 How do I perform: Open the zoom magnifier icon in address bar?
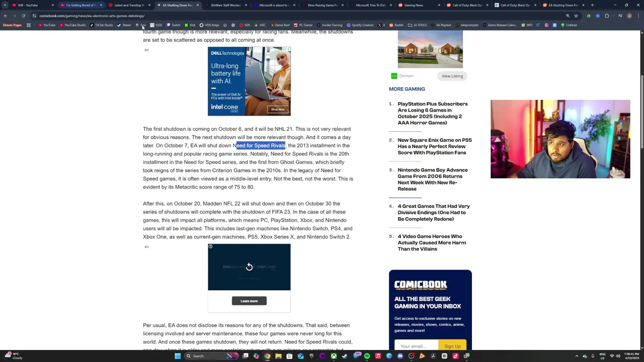pos(568,16)
